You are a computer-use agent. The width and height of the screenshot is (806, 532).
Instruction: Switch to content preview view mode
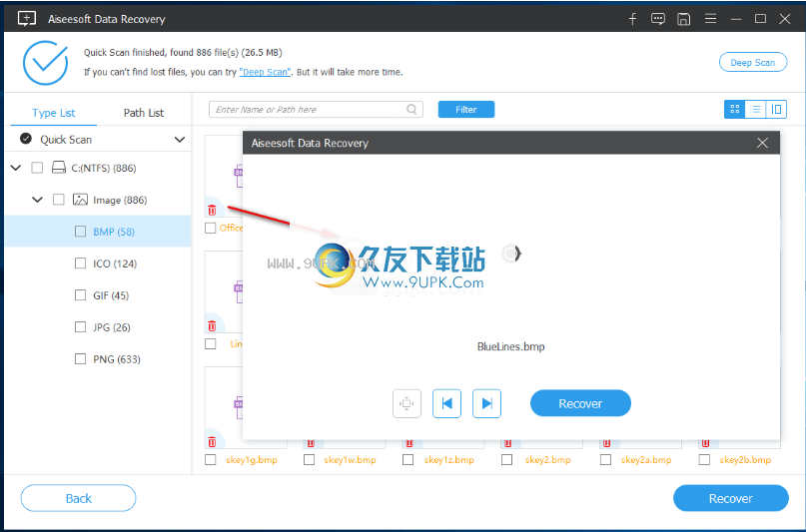(776, 109)
